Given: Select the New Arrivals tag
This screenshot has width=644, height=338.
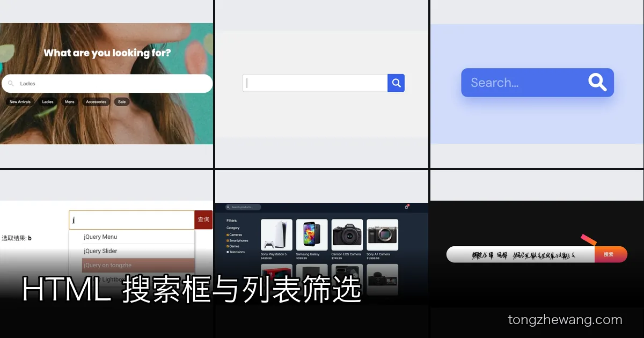Looking at the screenshot, I should [20, 102].
